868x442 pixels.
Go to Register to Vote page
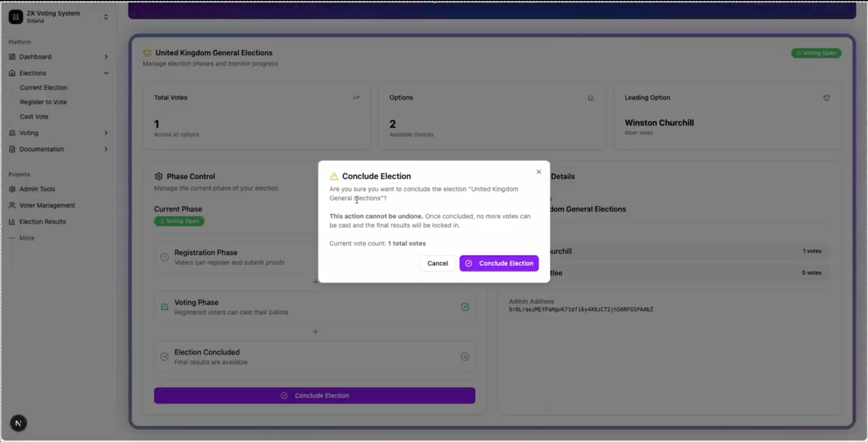43,102
